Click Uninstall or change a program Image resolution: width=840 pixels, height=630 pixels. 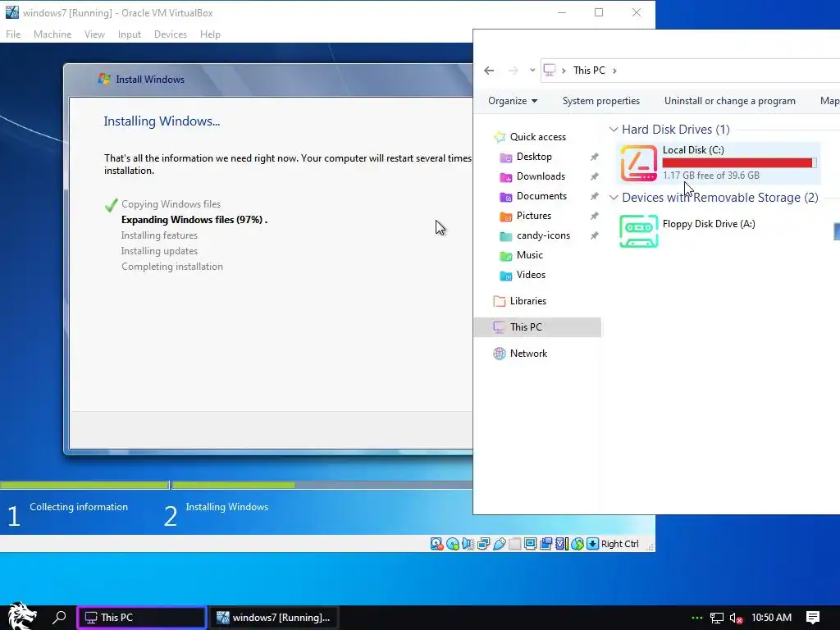point(729,101)
